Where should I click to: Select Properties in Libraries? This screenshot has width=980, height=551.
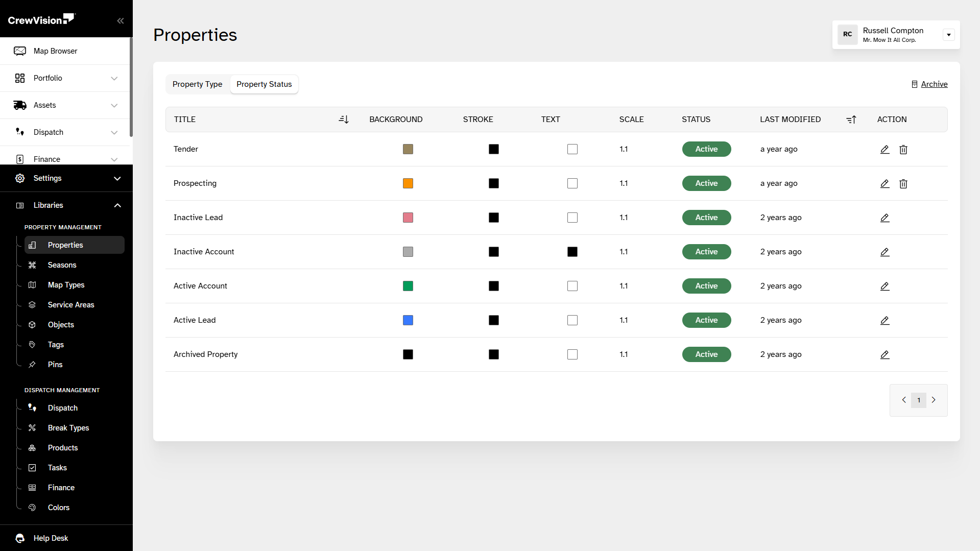pos(75,245)
